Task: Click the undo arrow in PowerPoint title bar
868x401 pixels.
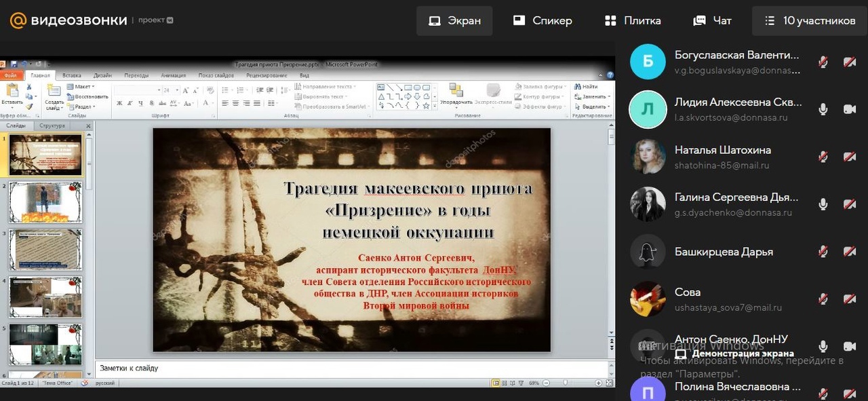Action: pyautogui.click(x=23, y=64)
